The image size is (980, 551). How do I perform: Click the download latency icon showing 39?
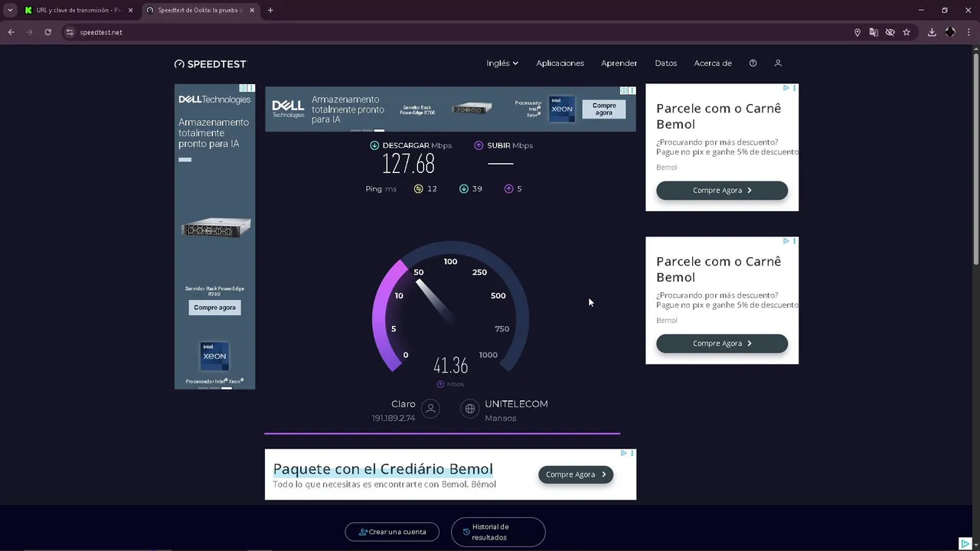(464, 188)
